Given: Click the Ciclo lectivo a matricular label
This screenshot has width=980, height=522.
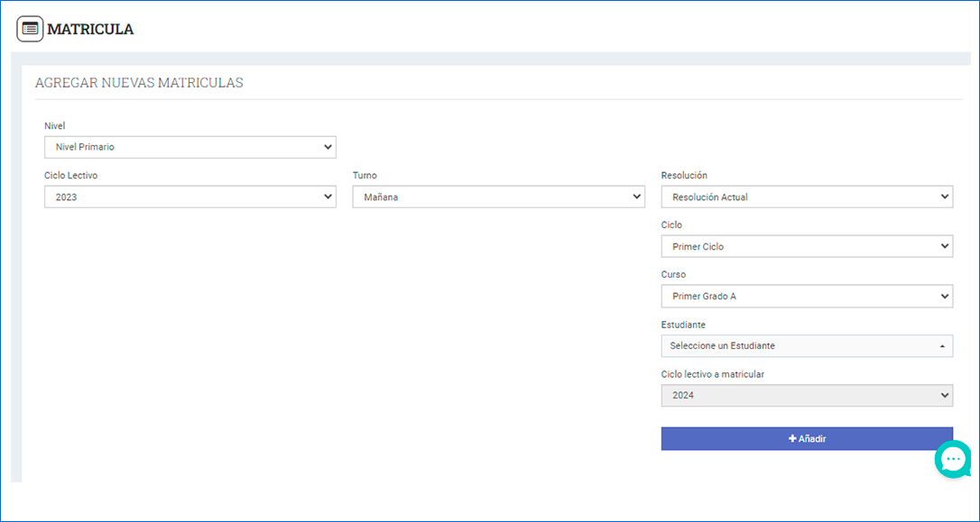Looking at the screenshot, I should (x=713, y=374).
